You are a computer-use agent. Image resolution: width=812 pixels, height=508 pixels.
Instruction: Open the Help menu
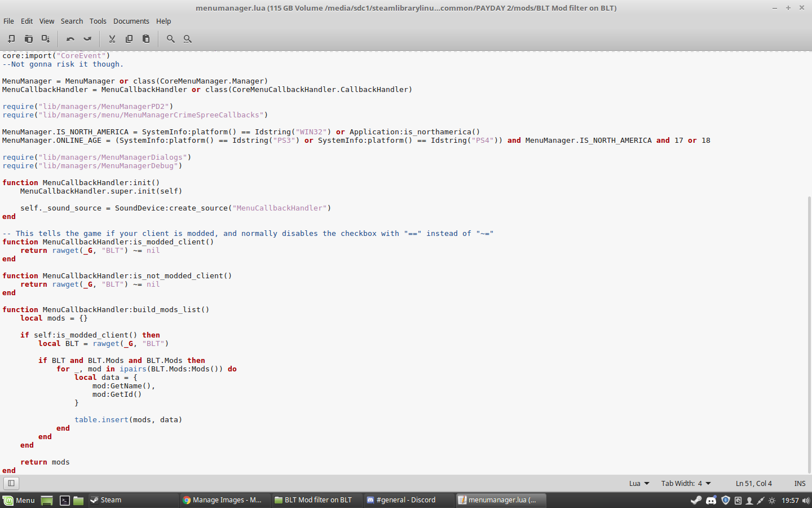click(164, 21)
